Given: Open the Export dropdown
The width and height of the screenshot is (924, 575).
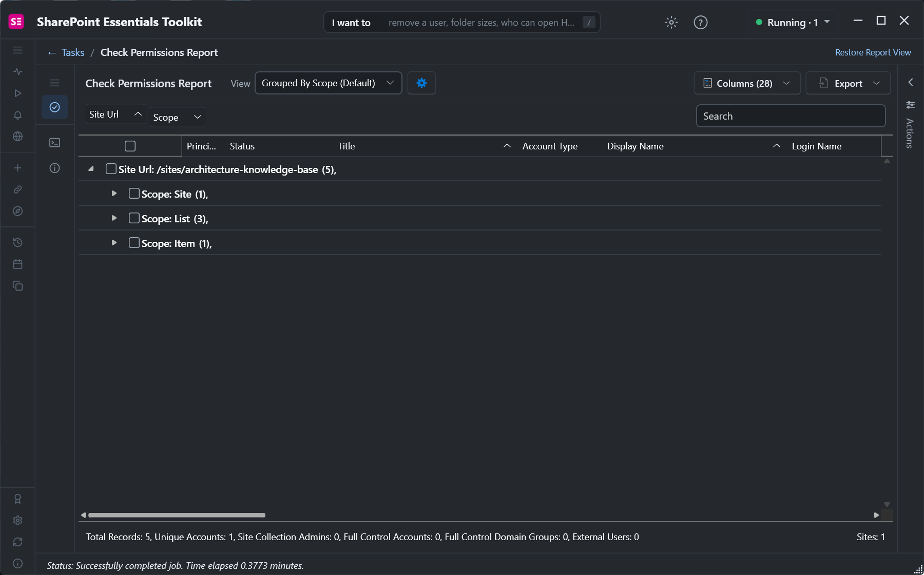Looking at the screenshot, I should click(x=848, y=83).
